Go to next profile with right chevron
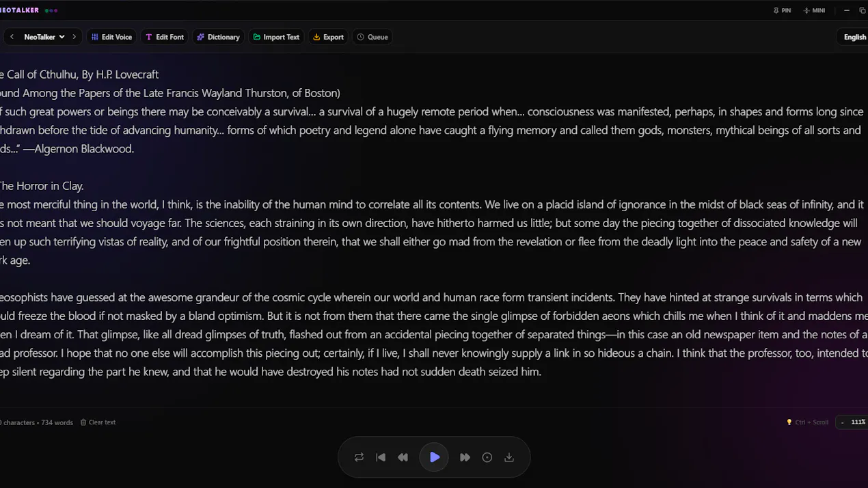The image size is (868, 488). (x=74, y=37)
